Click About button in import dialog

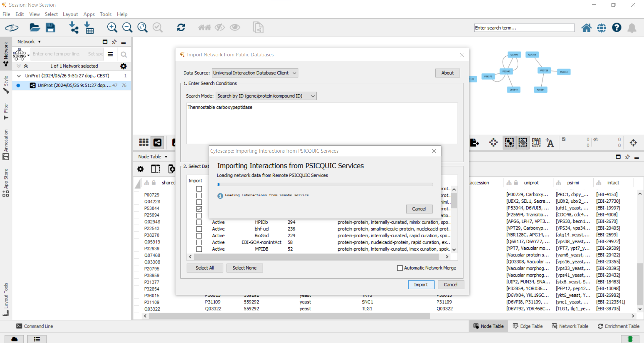447,73
